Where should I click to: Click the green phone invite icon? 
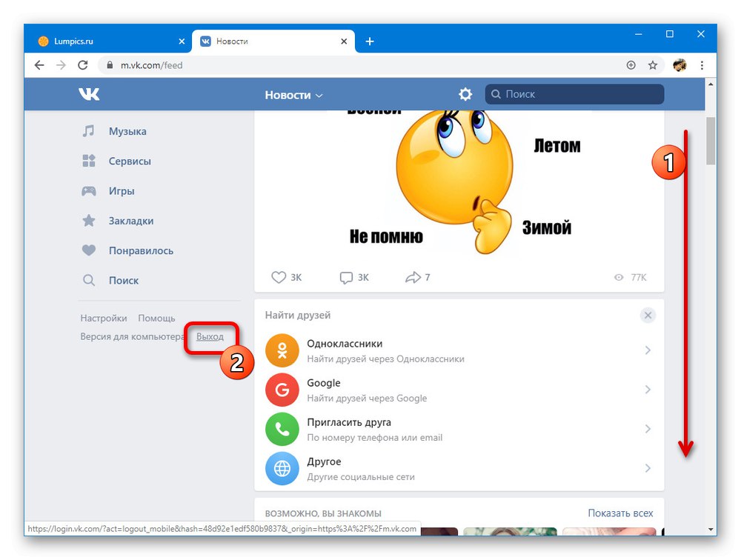pos(282,429)
